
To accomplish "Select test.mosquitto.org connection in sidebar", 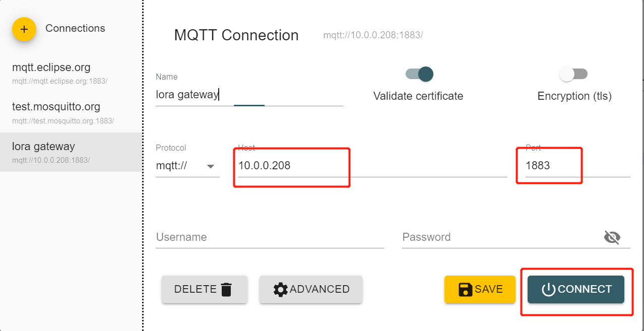I will tap(71, 113).
